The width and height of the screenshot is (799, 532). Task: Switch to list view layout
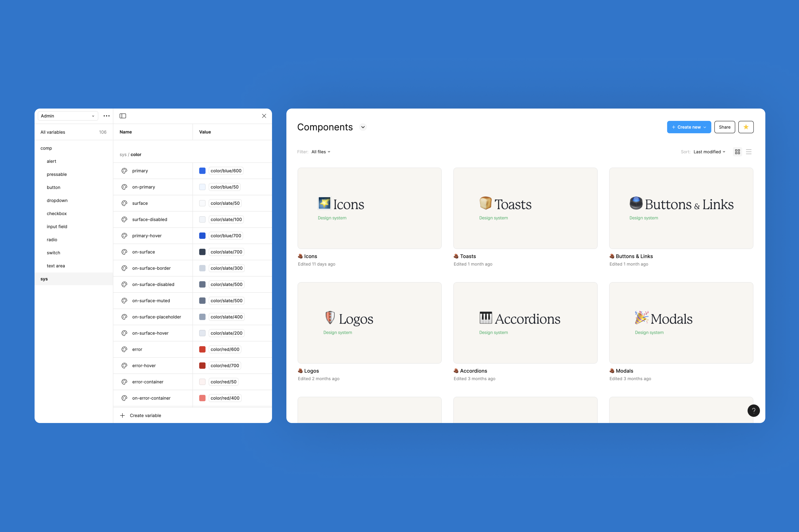coord(749,152)
